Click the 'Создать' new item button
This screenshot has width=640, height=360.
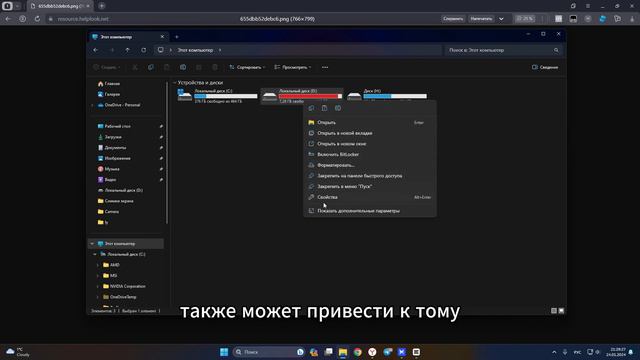[107, 67]
